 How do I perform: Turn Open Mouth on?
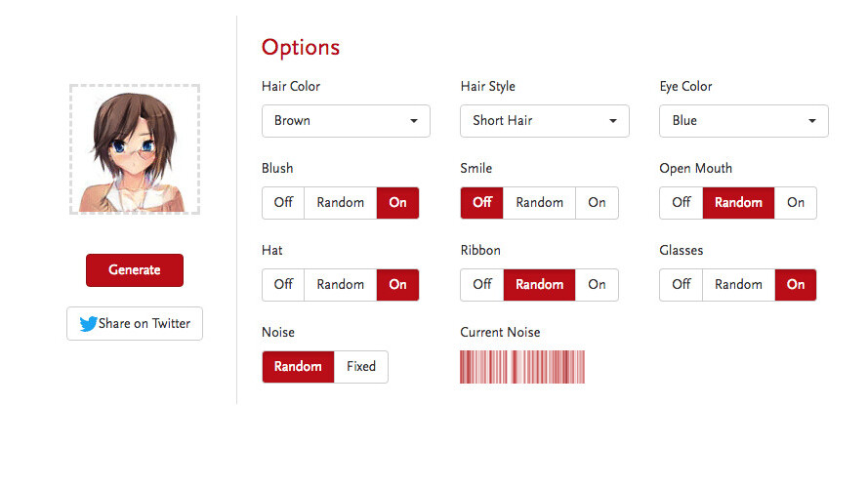[796, 203]
